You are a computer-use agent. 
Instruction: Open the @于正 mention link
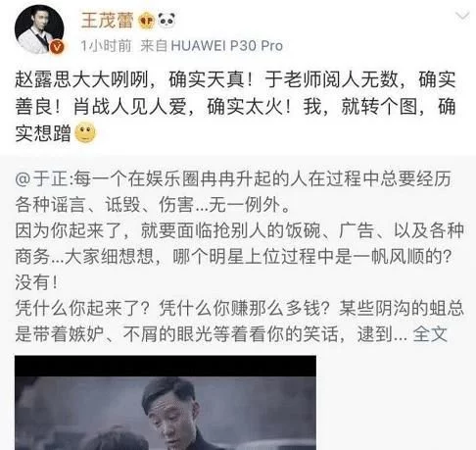pyautogui.click(x=42, y=179)
